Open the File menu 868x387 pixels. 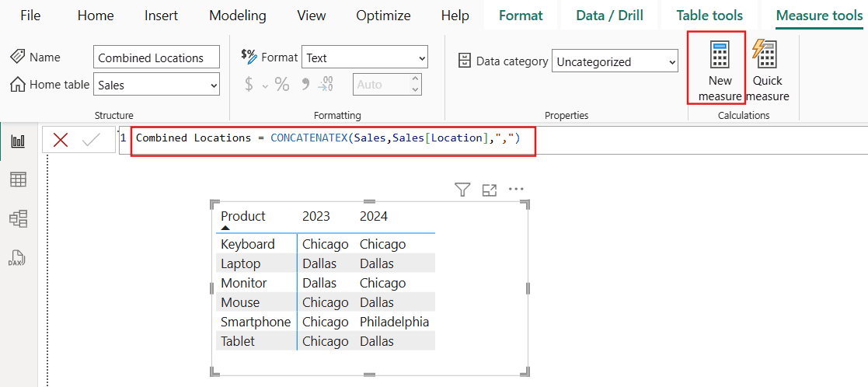[x=30, y=15]
